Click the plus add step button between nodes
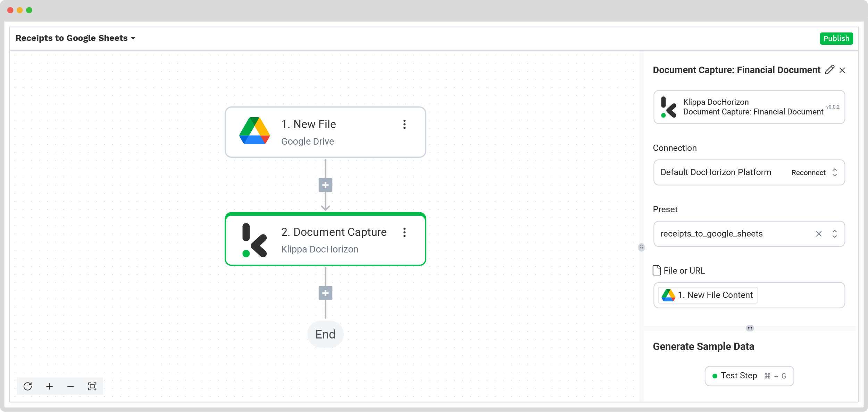868x412 pixels. (325, 184)
